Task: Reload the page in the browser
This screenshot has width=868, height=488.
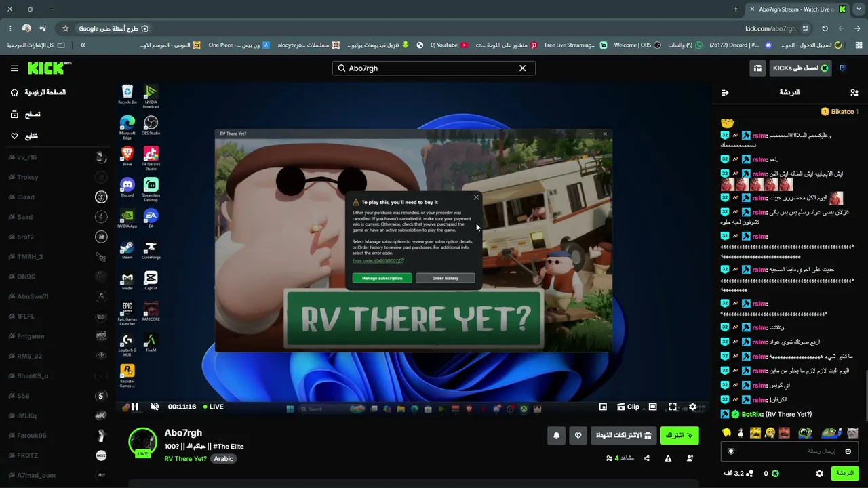Action: 825,28
